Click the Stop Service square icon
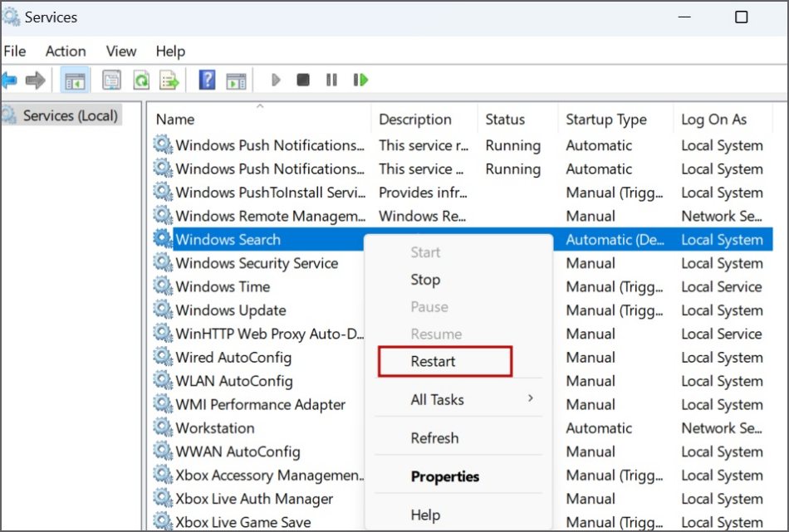The height and width of the screenshot is (532, 789). (303, 80)
